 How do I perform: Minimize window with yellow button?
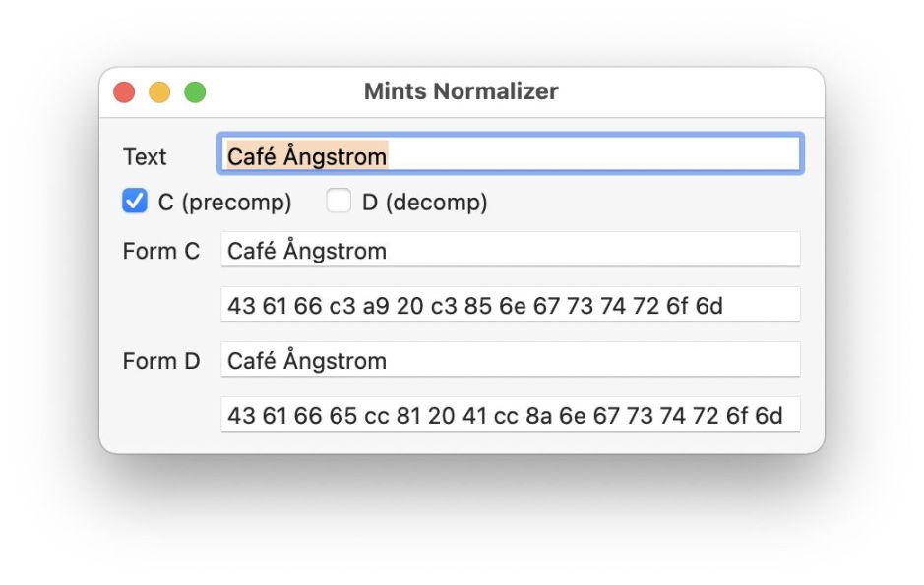(159, 92)
